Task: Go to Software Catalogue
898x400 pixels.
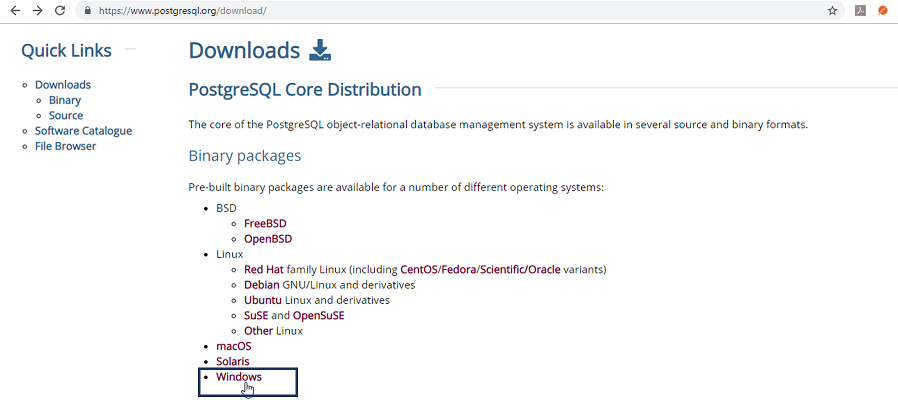Action: click(84, 131)
